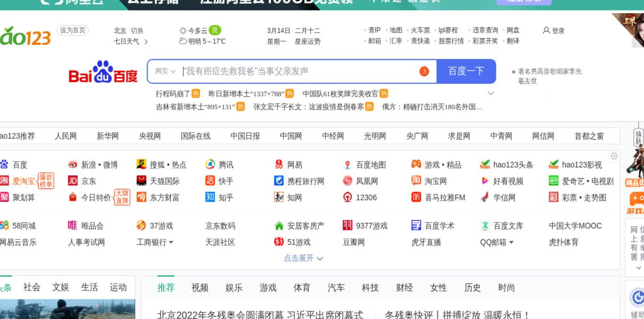Open the war news photo thumbnail
The height and width of the screenshot is (319, 644).
(67, 309)
